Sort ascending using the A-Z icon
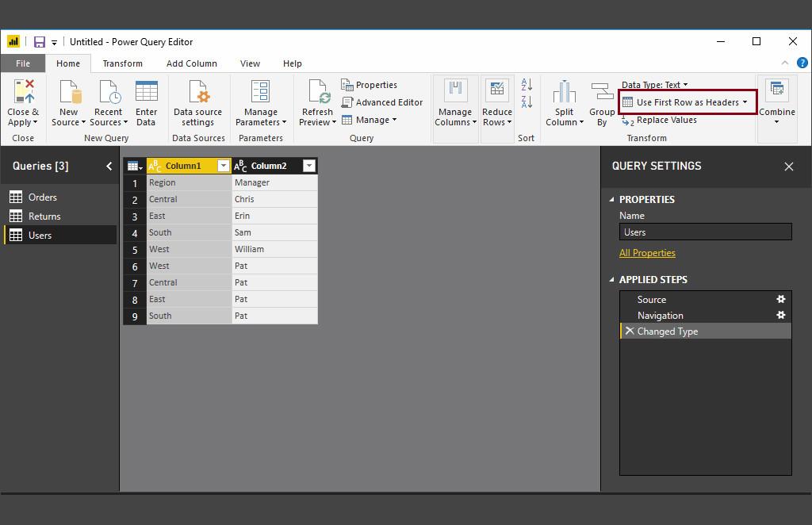The height and width of the screenshot is (525, 812). coord(527,85)
